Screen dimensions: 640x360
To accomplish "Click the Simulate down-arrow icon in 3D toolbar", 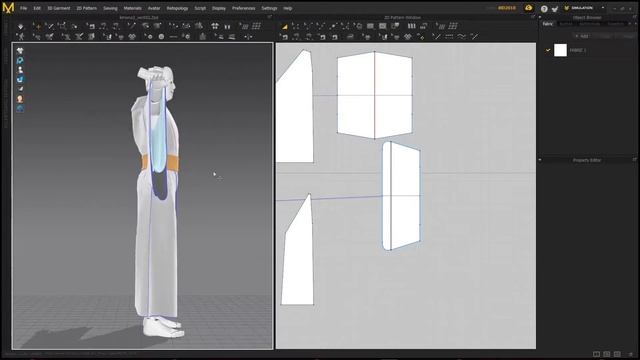I will 20,27.
